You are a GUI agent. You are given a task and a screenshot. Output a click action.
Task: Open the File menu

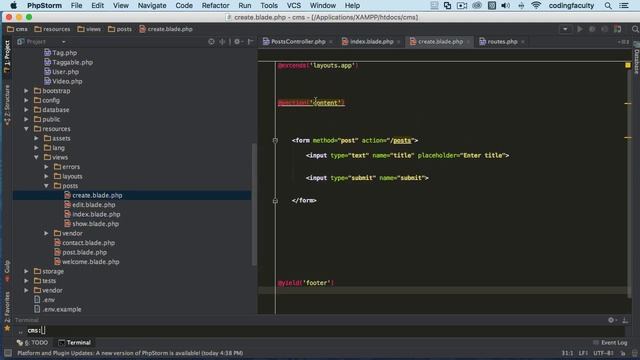76,5
